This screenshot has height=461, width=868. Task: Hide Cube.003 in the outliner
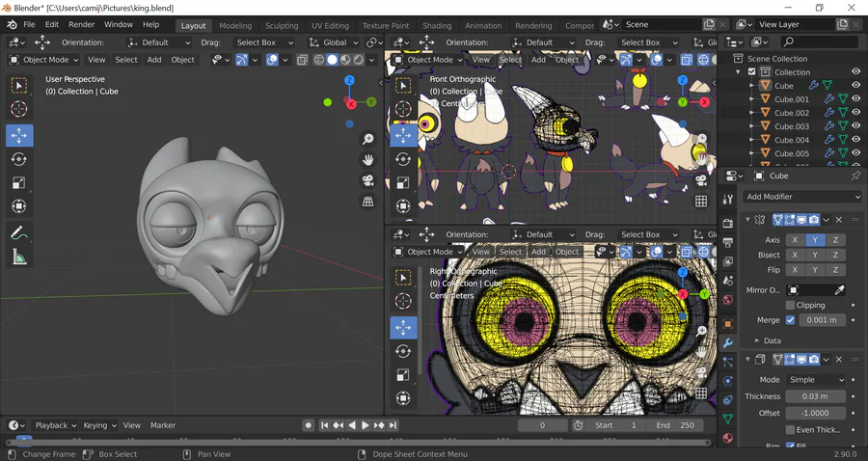(x=855, y=126)
